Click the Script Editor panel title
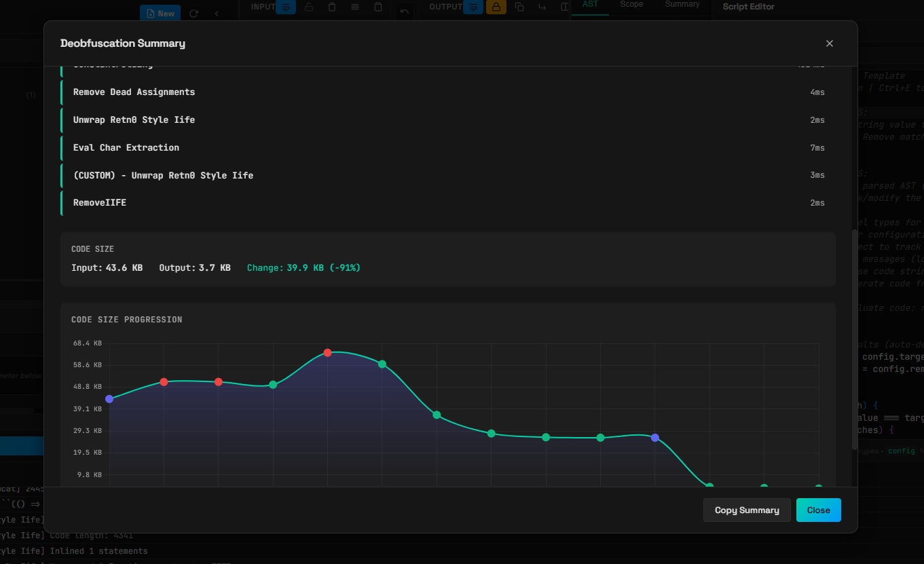Screen dimensions: 924x564 748,7
